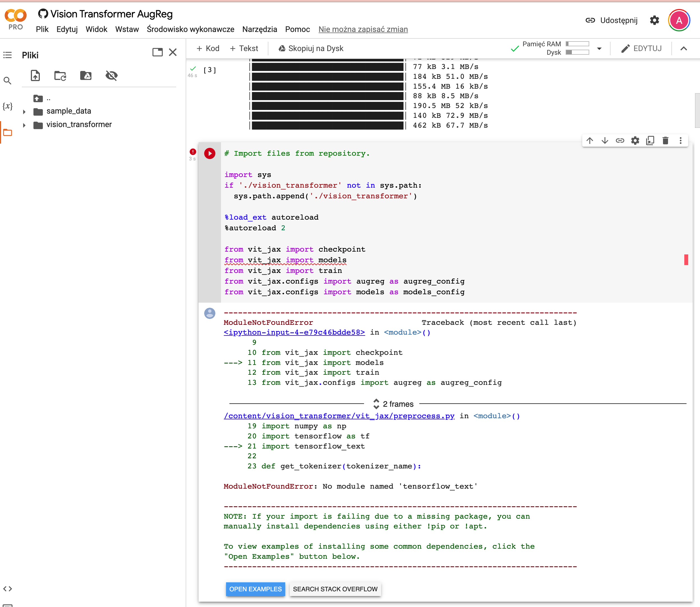Expand the sample_data folder

[x=24, y=111]
